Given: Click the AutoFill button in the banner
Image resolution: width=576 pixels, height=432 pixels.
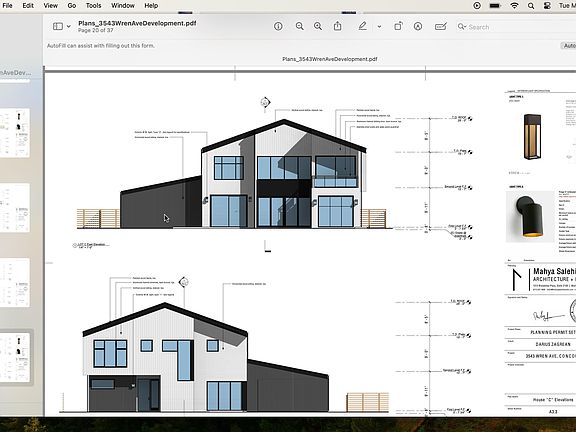Looking at the screenshot, I should click(x=569, y=46).
